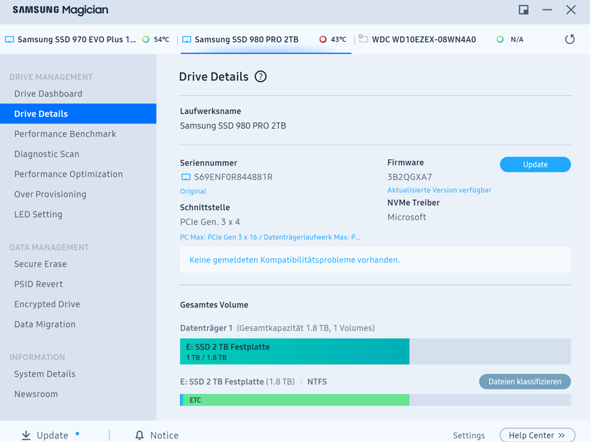This screenshot has height=442, width=590.
Task: Click the drive icon beside the serial number
Action: point(186,177)
